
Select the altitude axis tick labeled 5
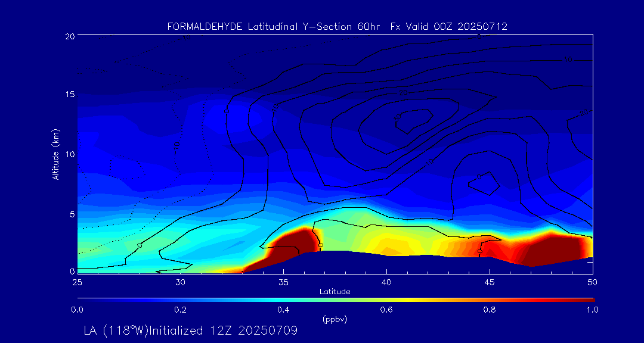click(71, 214)
